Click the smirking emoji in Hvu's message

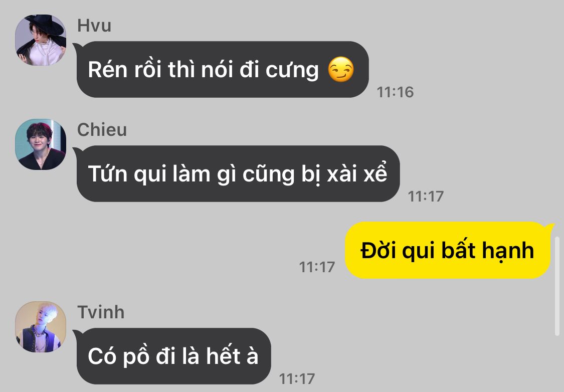[x=340, y=69]
